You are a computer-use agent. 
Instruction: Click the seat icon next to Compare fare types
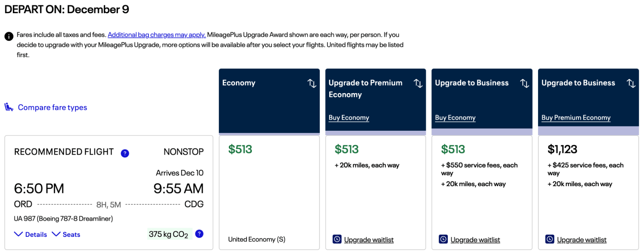(9, 107)
